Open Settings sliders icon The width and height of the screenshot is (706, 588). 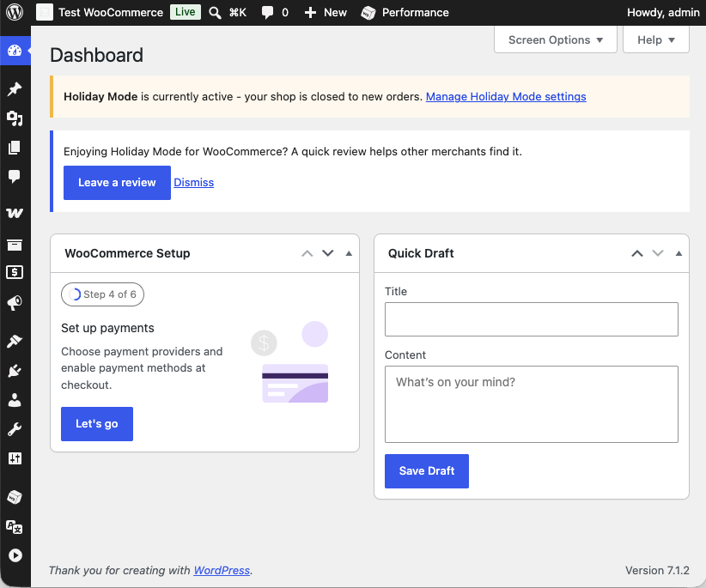click(x=15, y=458)
